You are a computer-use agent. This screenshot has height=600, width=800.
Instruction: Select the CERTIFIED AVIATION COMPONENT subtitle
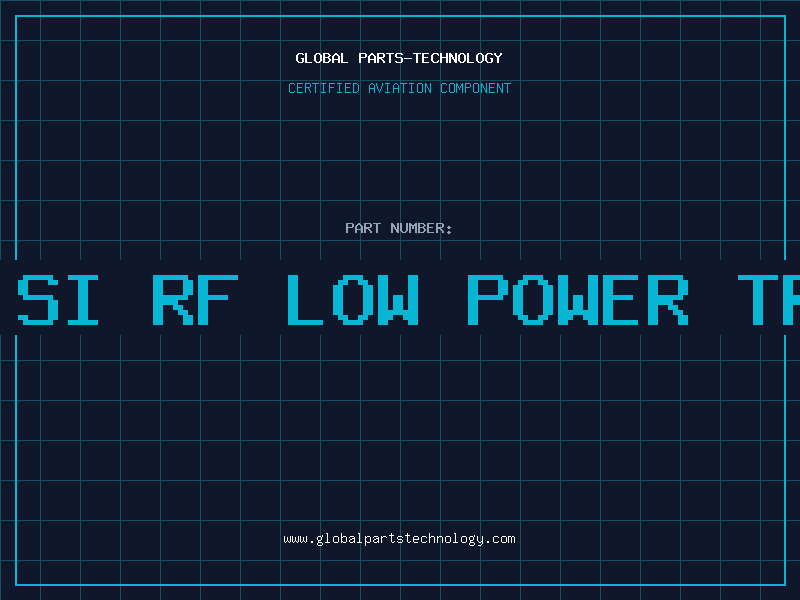[x=399, y=88]
